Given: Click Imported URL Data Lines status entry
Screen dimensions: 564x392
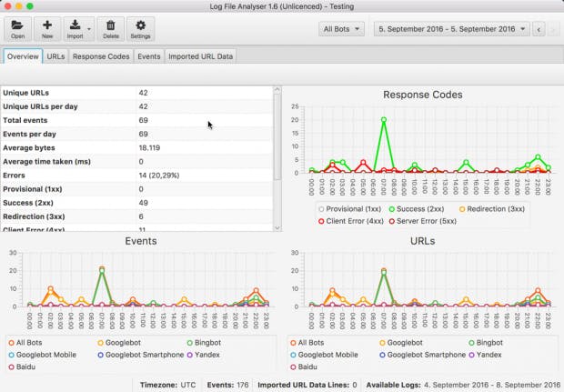Looking at the screenshot, I should 307,385.
